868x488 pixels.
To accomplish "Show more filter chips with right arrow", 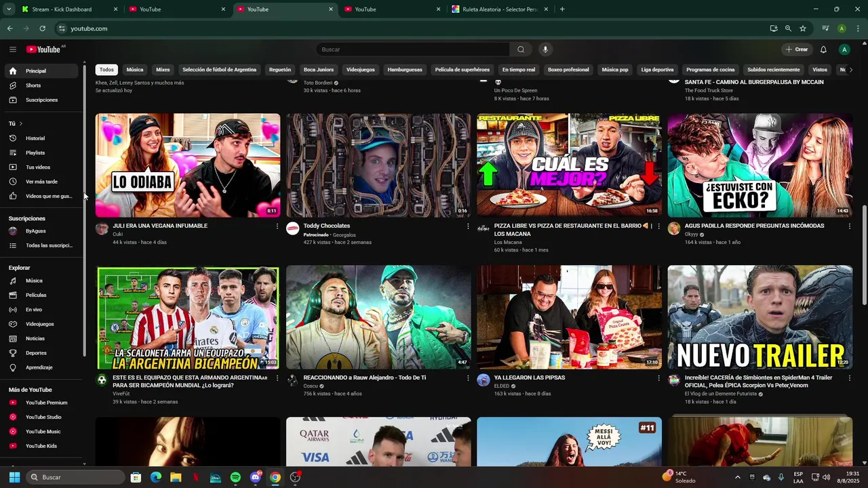I will click(x=850, y=70).
